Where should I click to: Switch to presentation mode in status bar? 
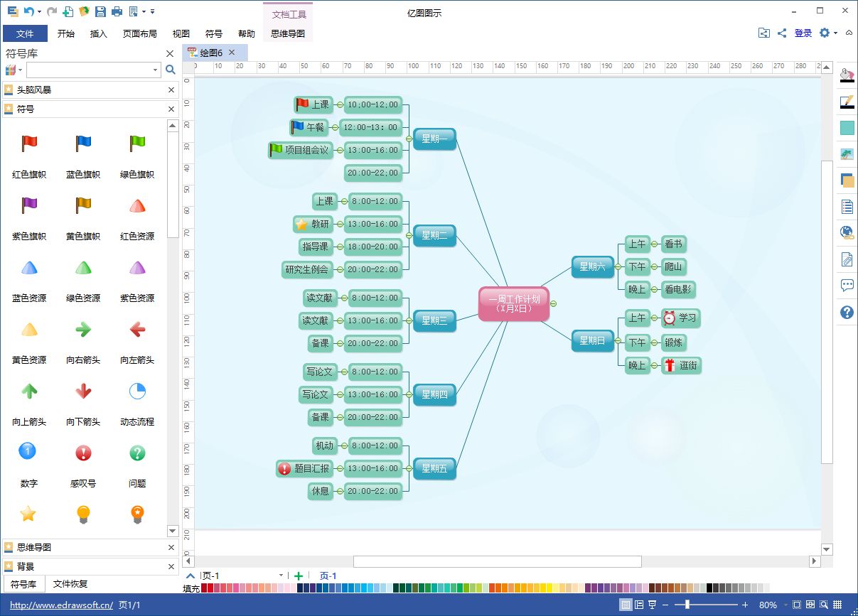coord(652,605)
